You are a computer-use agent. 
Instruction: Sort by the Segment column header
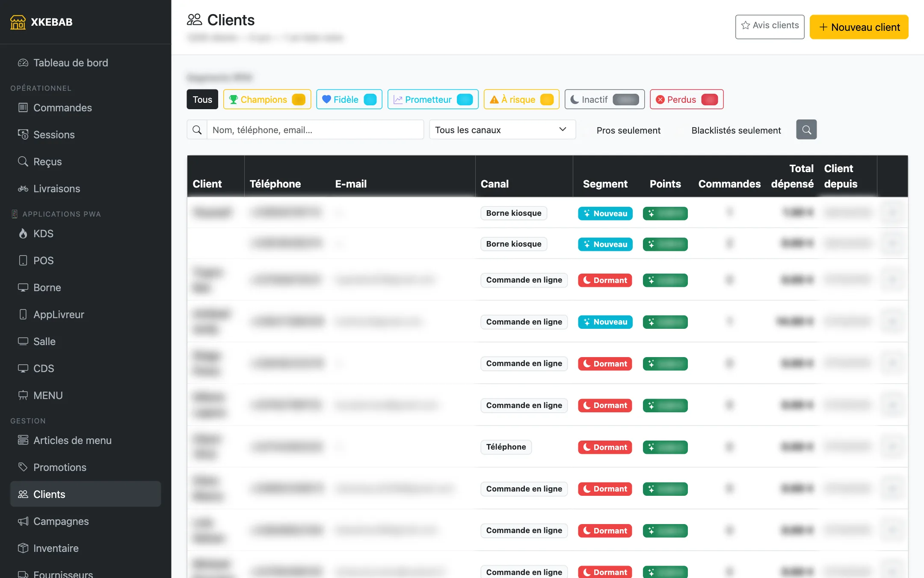(605, 184)
